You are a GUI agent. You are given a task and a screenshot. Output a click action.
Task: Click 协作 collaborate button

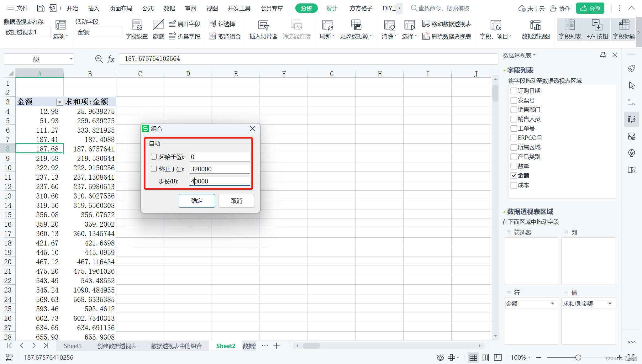click(x=560, y=8)
